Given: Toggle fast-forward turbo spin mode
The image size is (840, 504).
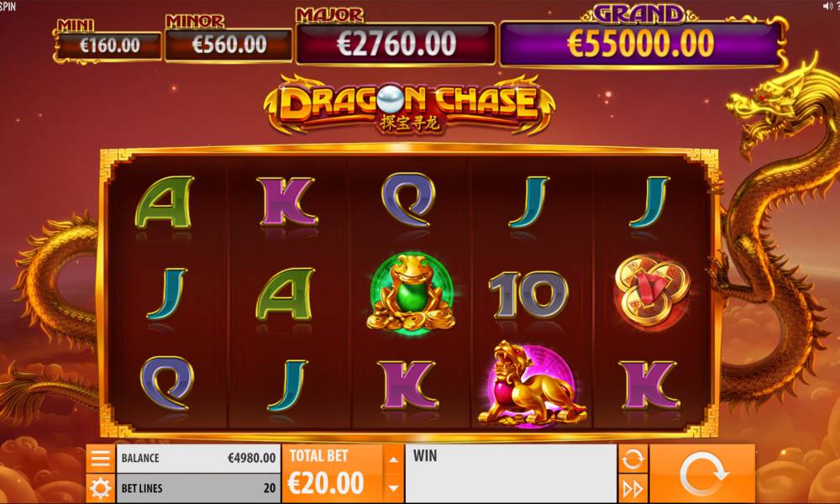Looking at the screenshot, I should pos(633,489).
